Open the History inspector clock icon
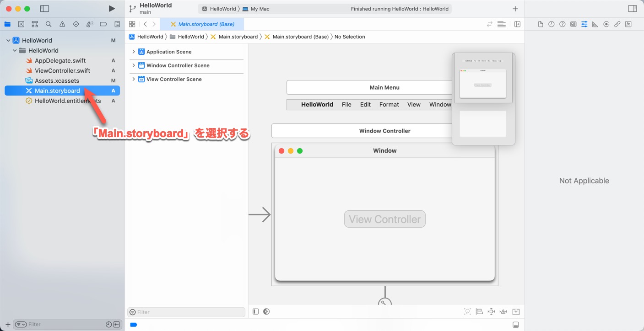 pos(552,24)
